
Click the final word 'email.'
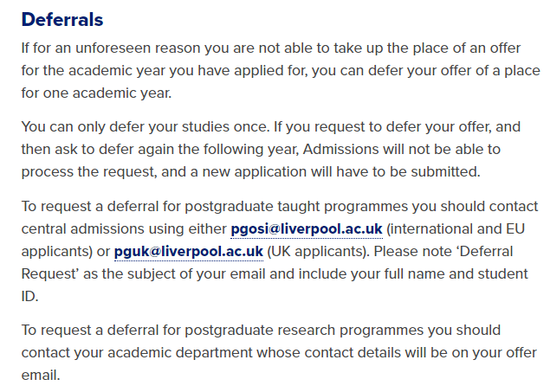[x=41, y=375]
